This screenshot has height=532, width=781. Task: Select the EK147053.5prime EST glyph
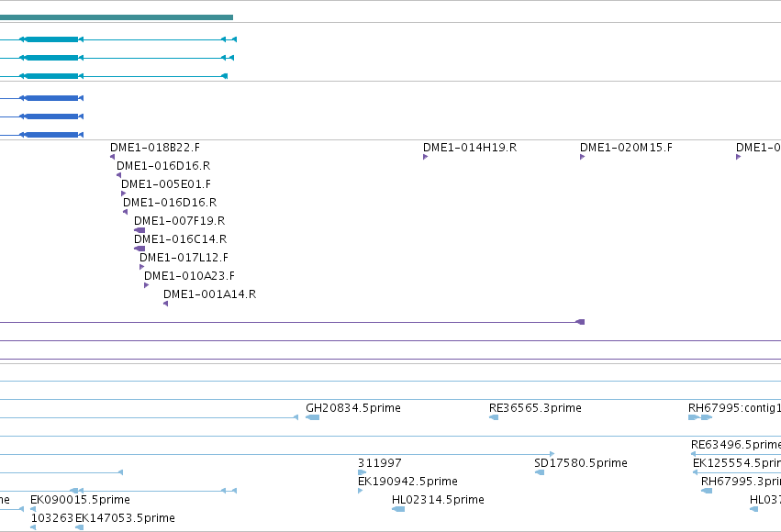pos(79,527)
